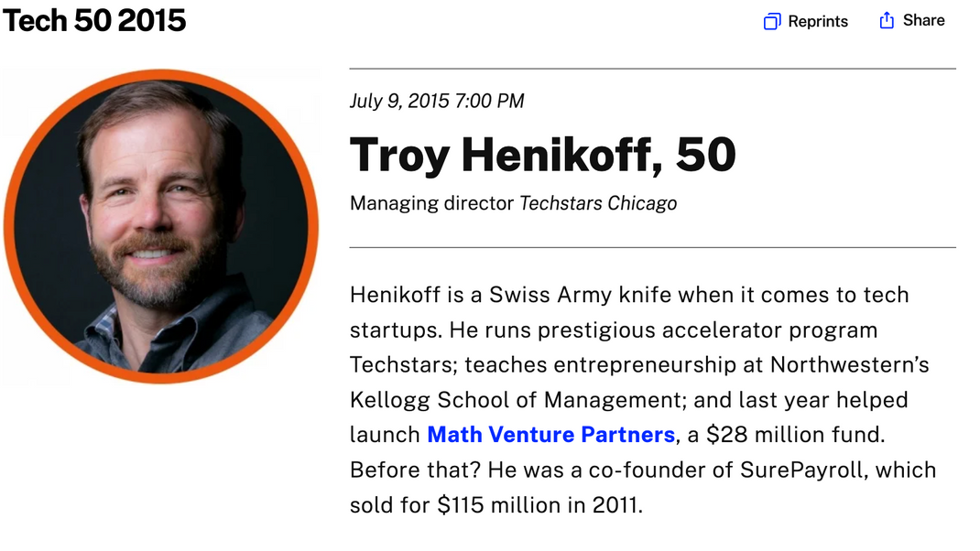This screenshot has height=551, width=980.
Task: Click the Share upload-arrow icon
Action: [x=886, y=20]
